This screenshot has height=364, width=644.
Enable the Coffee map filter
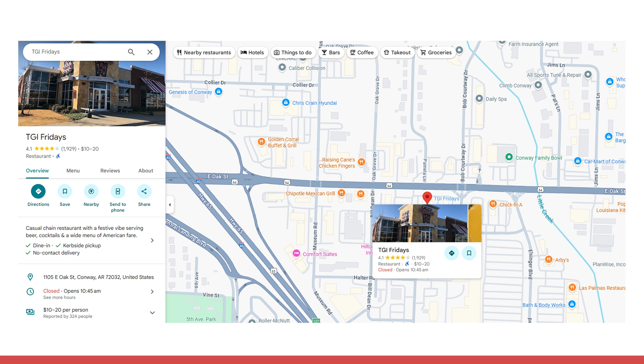(x=362, y=52)
